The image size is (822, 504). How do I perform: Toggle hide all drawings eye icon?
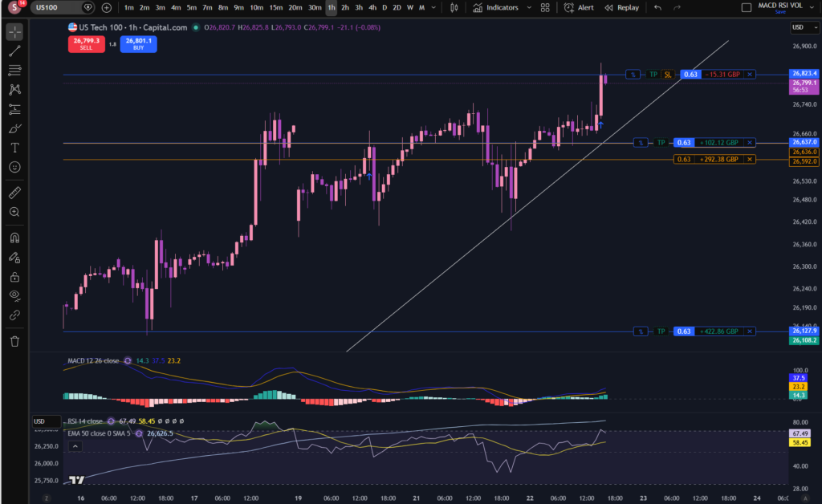(x=14, y=296)
